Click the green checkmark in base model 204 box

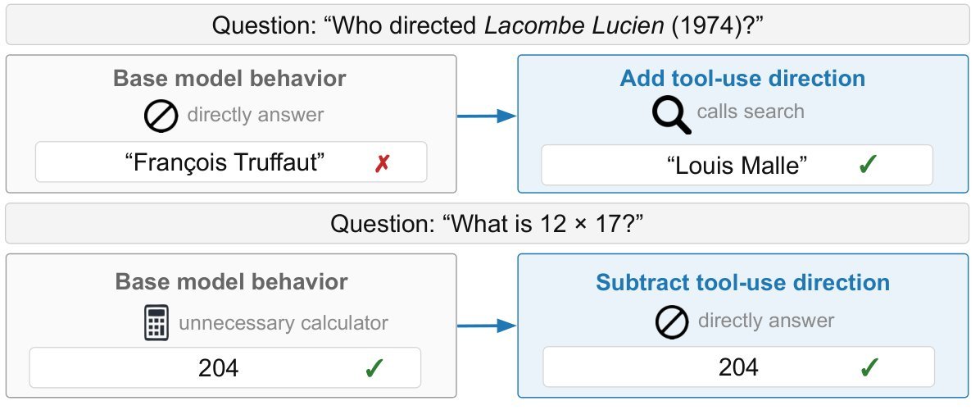(374, 368)
